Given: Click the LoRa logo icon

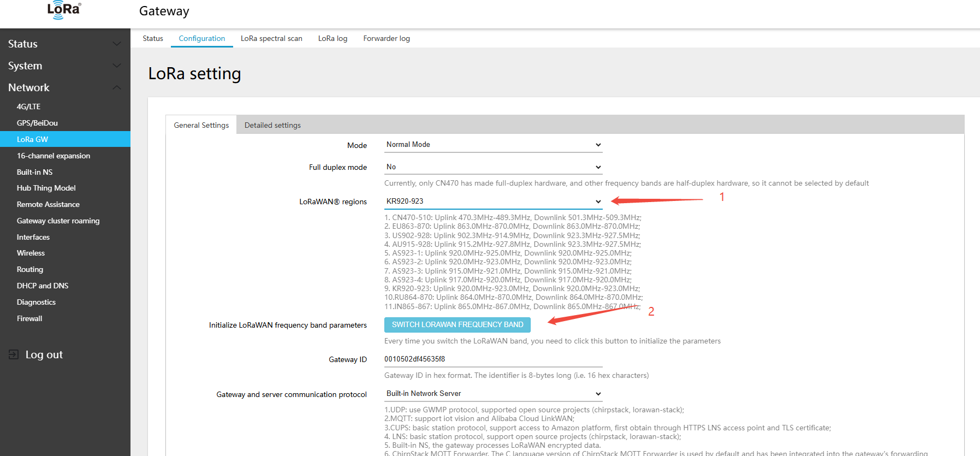Looking at the screenshot, I should pyautogui.click(x=64, y=10).
